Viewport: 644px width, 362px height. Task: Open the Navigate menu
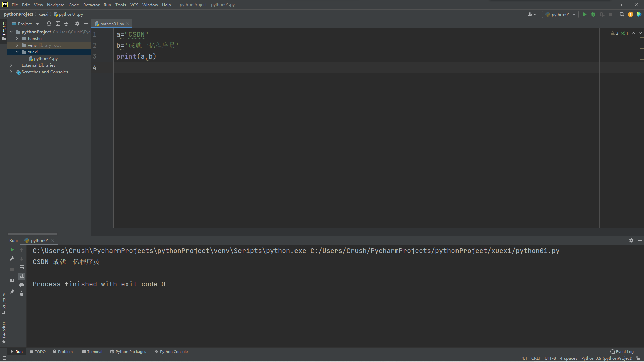point(55,5)
